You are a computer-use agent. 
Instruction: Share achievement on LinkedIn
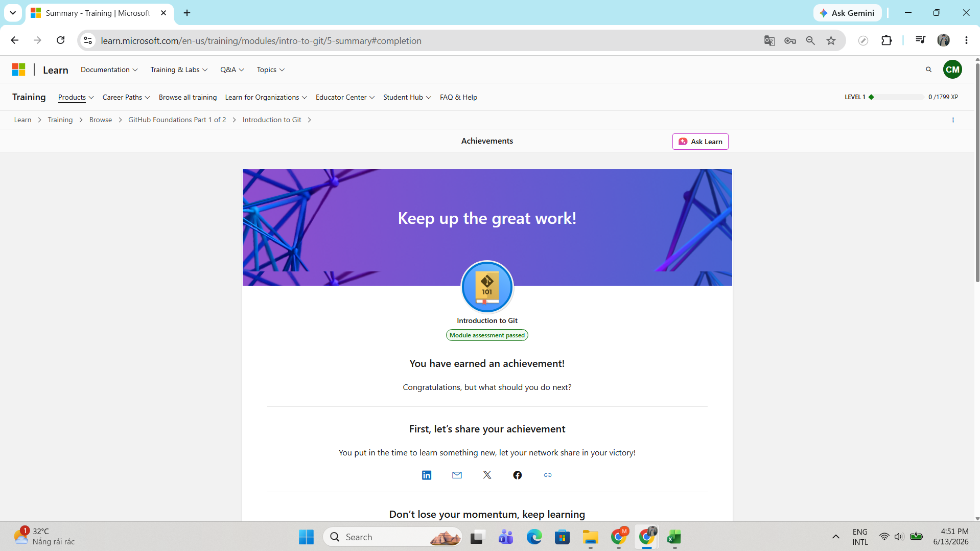[427, 475]
